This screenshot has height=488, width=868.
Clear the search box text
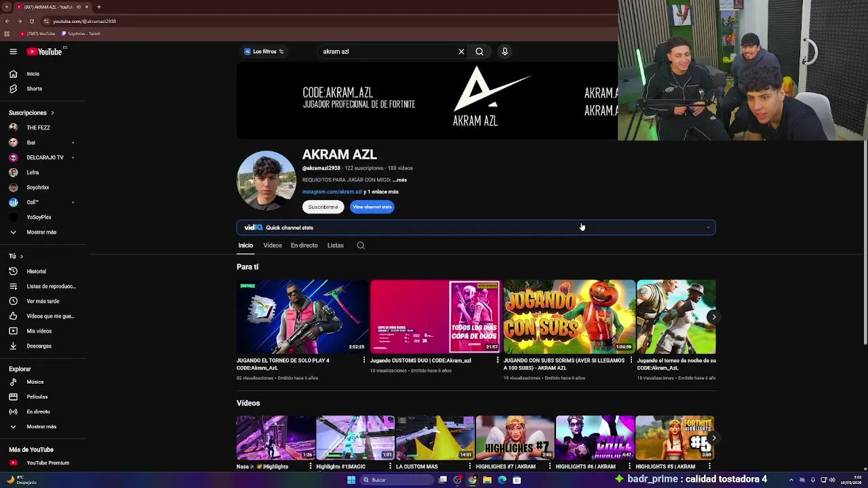click(461, 52)
